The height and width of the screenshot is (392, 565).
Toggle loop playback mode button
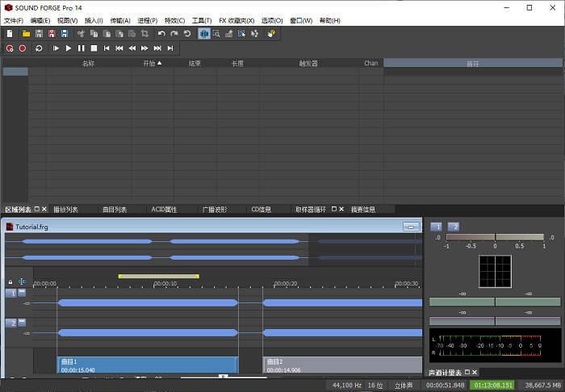point(39,48)
